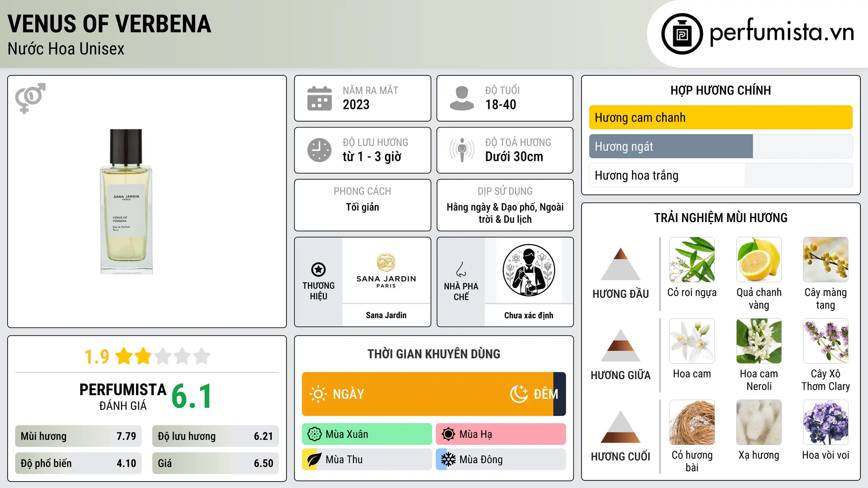The height and width of the screenshot is (488, 868).
Task: Click the person icon beside Độ tuổi
Action: 462,98
